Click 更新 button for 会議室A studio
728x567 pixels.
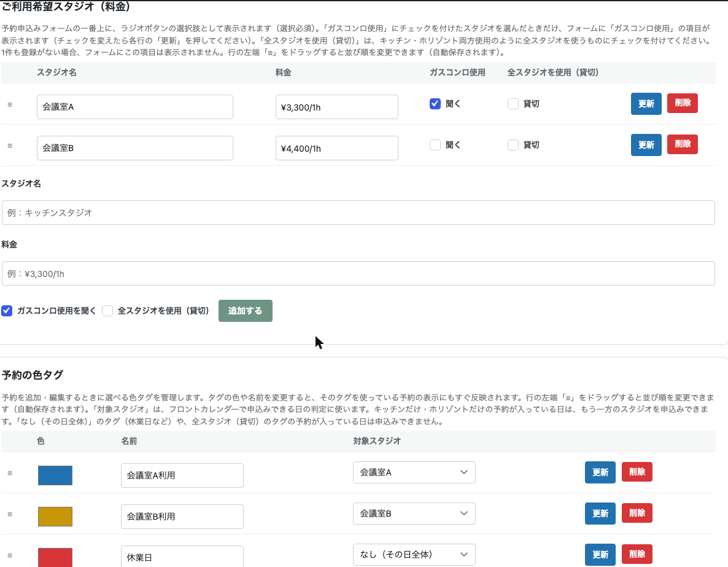(646, 104)
